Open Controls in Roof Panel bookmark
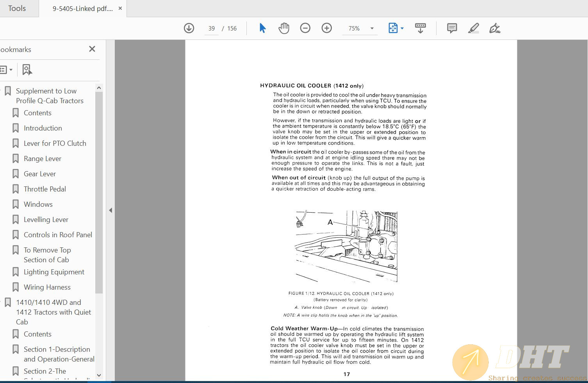This screenshot has height=383, width=588. pos(58,235)
